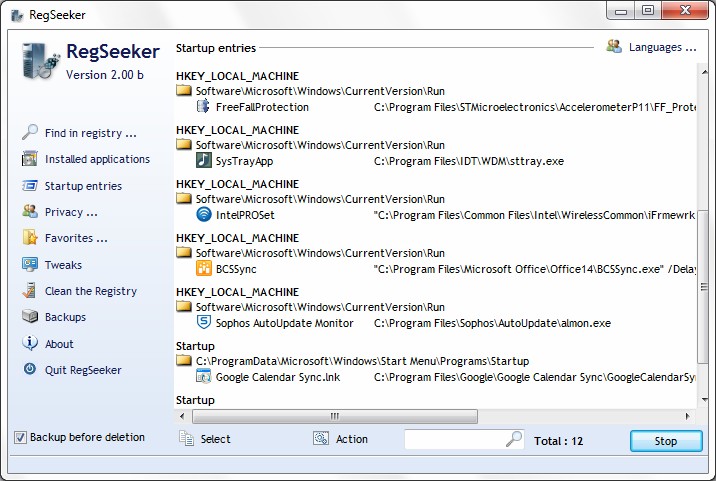Click the search magnifier icon in filter box
716x481 pixels.
(x=514, y=439)
